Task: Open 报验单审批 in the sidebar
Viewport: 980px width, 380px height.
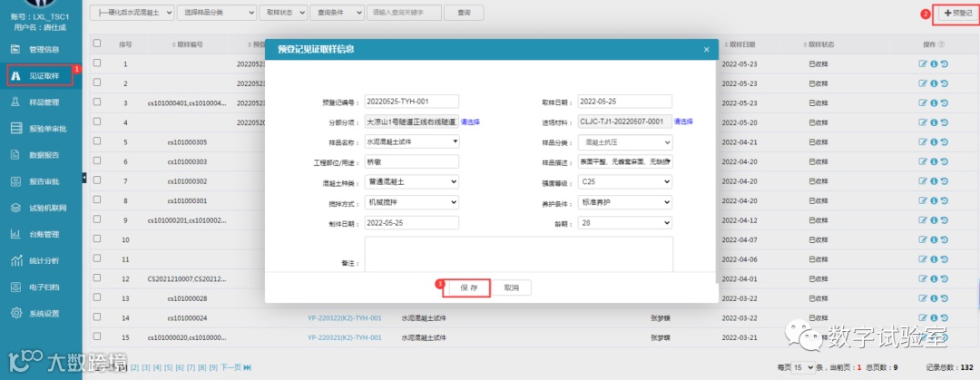Action: [x=41, y=129]
